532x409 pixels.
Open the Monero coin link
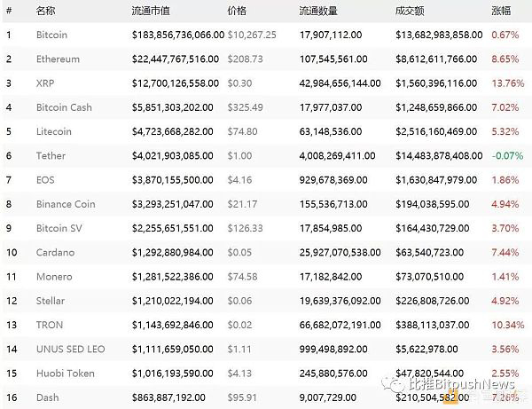pos(54,277)
